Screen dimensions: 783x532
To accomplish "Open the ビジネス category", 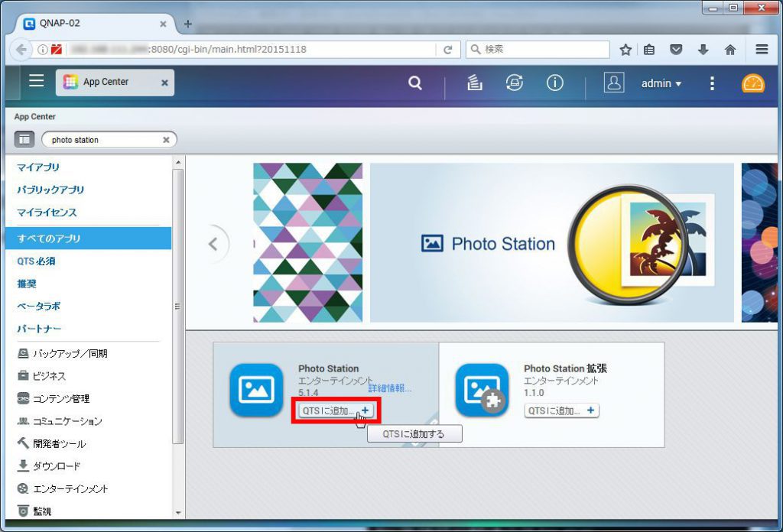I will [x=41, y=376].
